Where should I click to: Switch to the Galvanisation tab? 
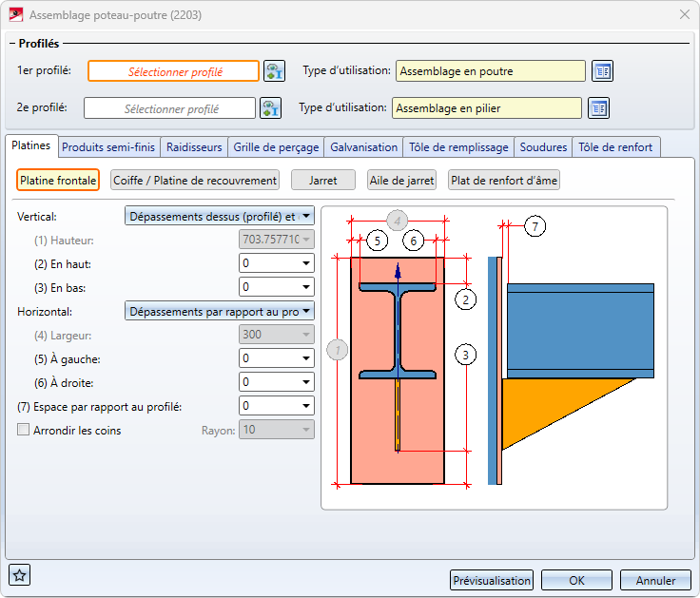point(364,147)
